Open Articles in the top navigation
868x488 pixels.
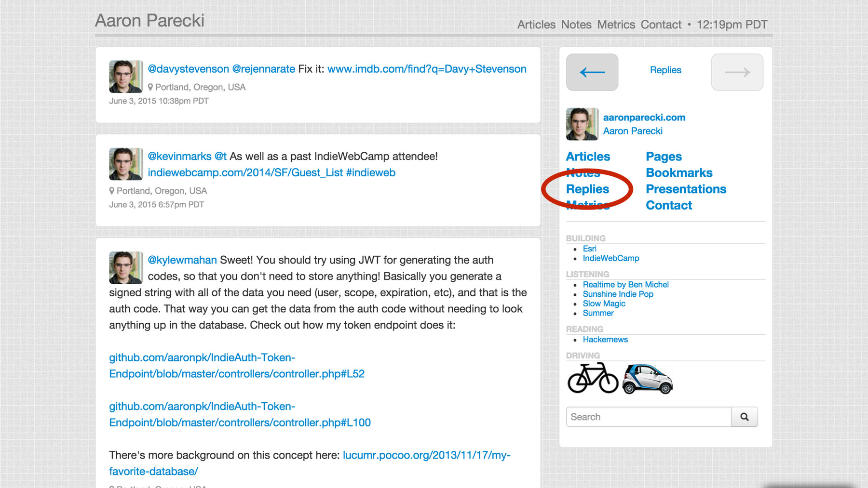(x=536, y=25)
